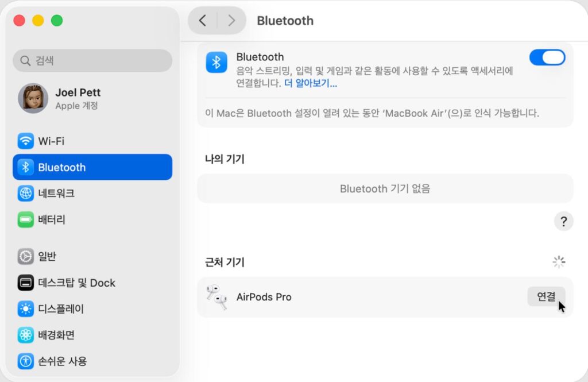The width and height of the screenshot is (588, 382).
Task: Open the 배터리 settings pane
Action: (92, 219)
